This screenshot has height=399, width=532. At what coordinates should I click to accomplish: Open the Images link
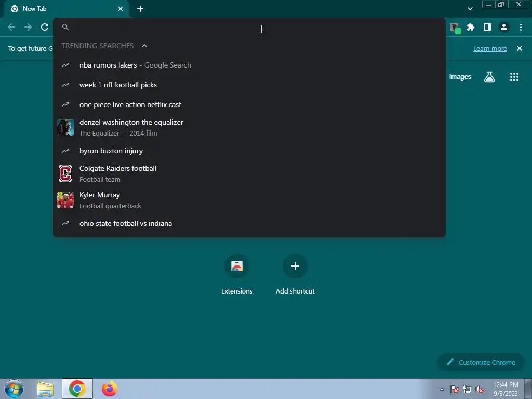460,77
